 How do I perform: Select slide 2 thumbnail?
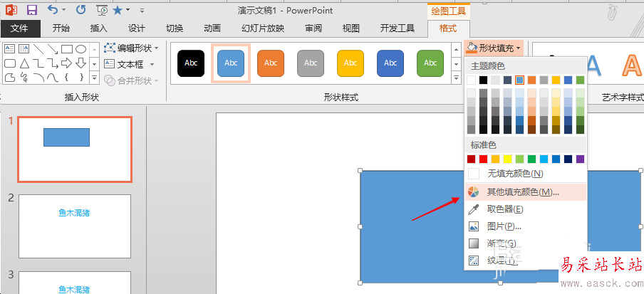(x=75, y=226)
